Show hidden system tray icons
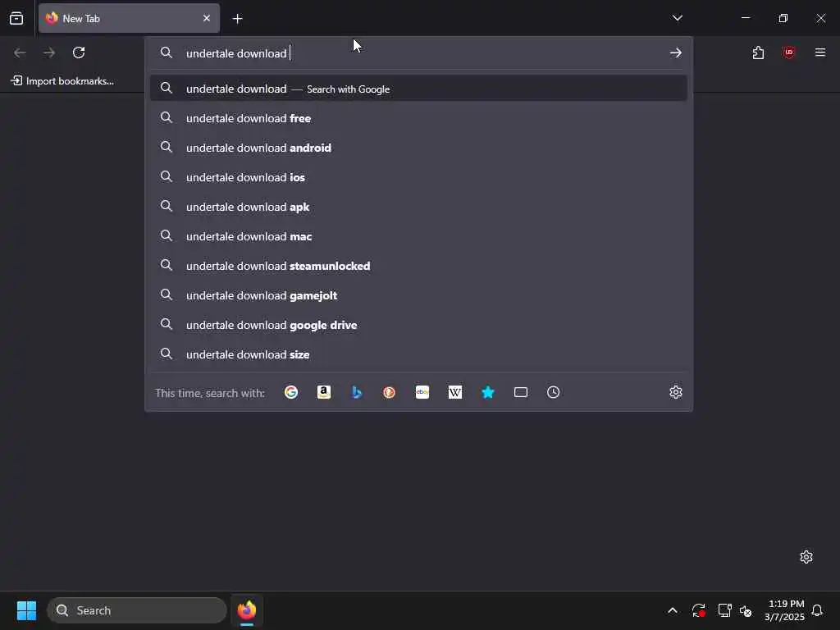840x630 pixels. pyautogui.click(x=673, y=610)
